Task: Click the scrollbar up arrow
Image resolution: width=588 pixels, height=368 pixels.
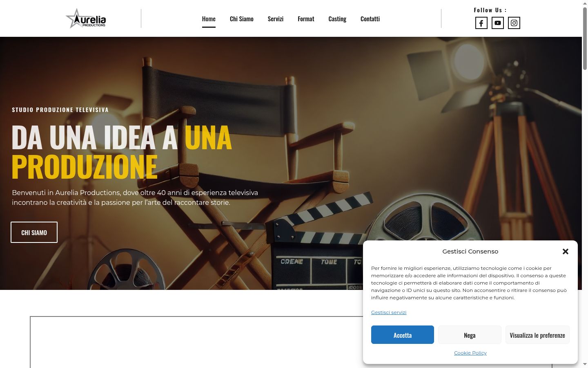Action: [x=585, y=3]
